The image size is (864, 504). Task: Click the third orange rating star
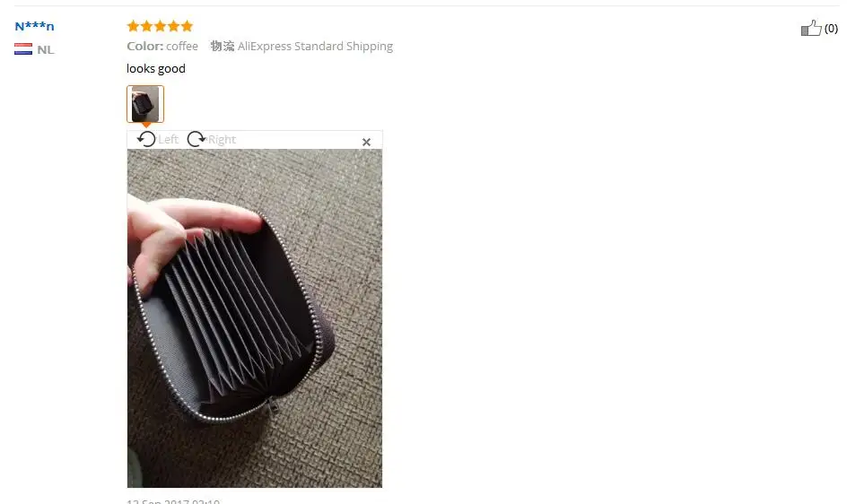[x=160, y=26]
